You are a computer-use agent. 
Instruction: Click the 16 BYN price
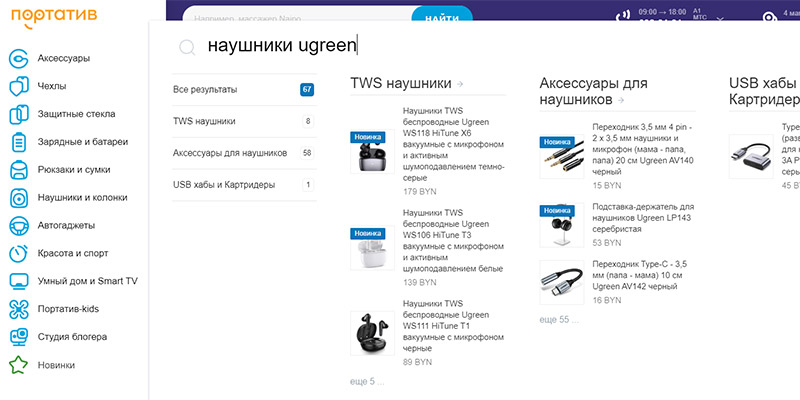(607, 301)
